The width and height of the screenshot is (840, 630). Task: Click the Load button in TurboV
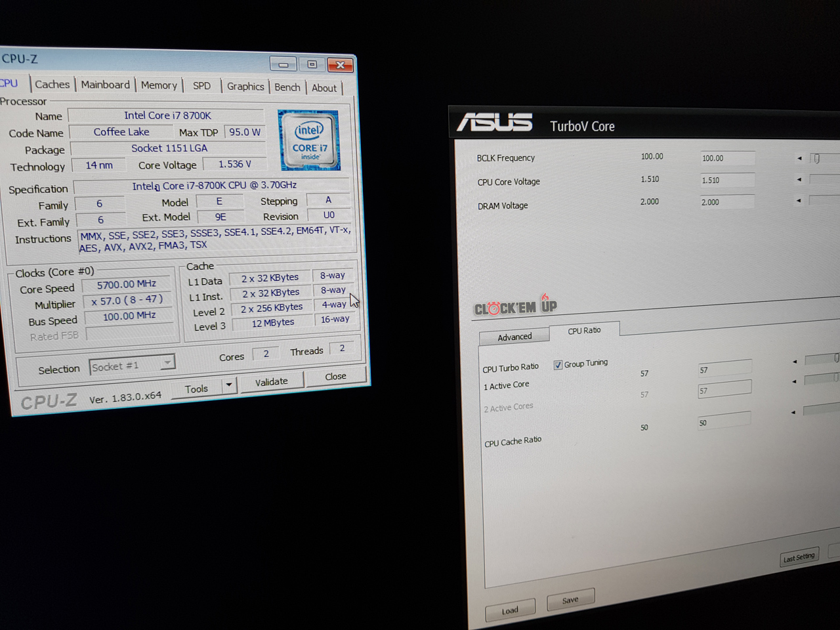click(510, 611)
